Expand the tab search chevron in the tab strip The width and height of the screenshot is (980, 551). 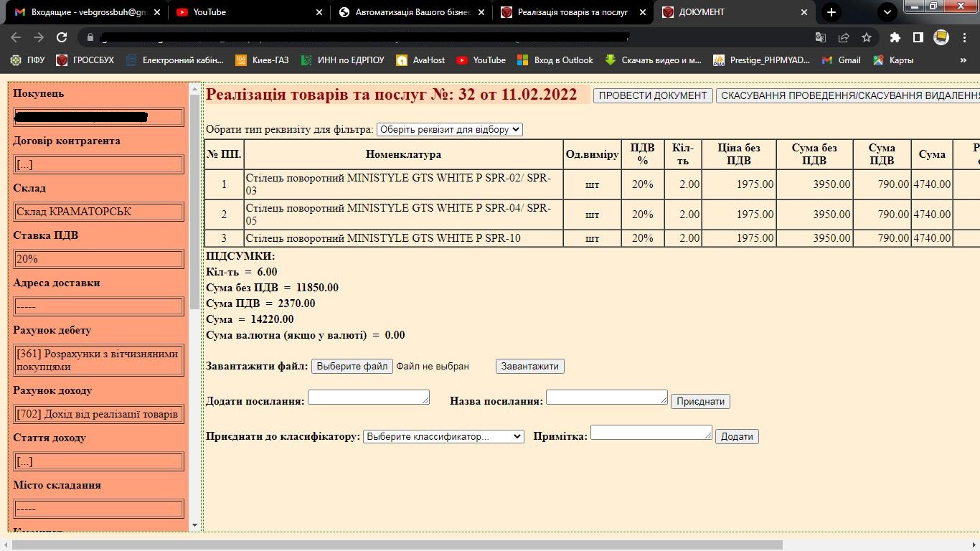click(x=887, y=12)
